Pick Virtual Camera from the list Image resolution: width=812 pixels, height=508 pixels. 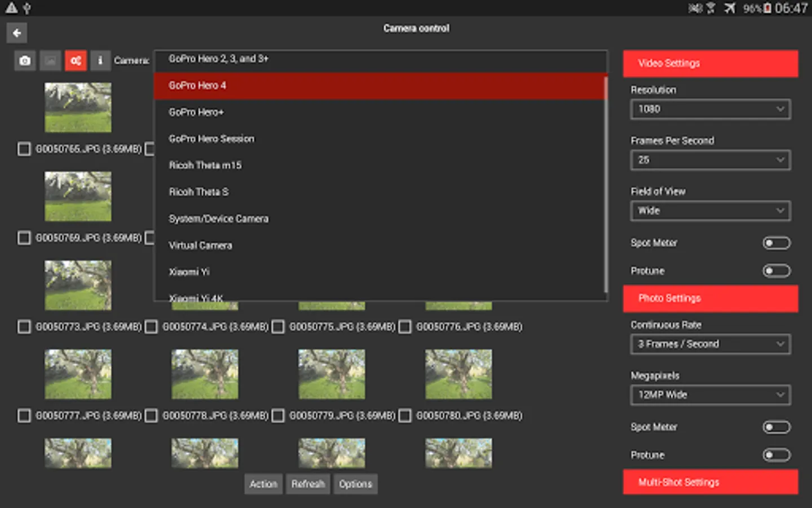point(381,246)
